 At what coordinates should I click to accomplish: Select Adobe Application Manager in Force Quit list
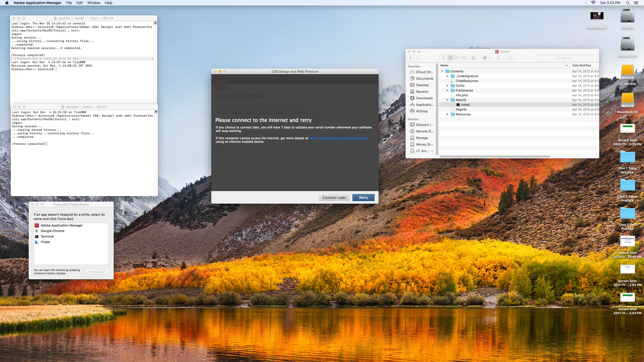62,225
